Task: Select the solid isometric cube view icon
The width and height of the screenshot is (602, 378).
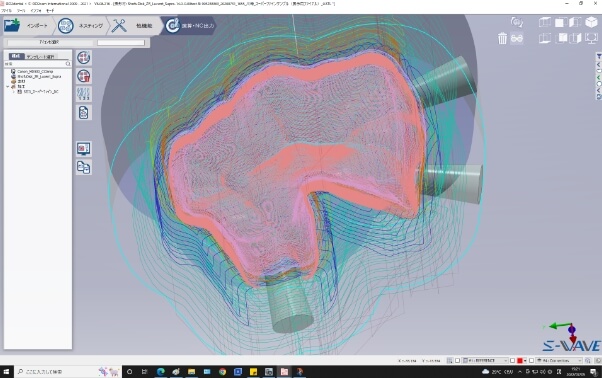Action: click(x=591, y=22)
